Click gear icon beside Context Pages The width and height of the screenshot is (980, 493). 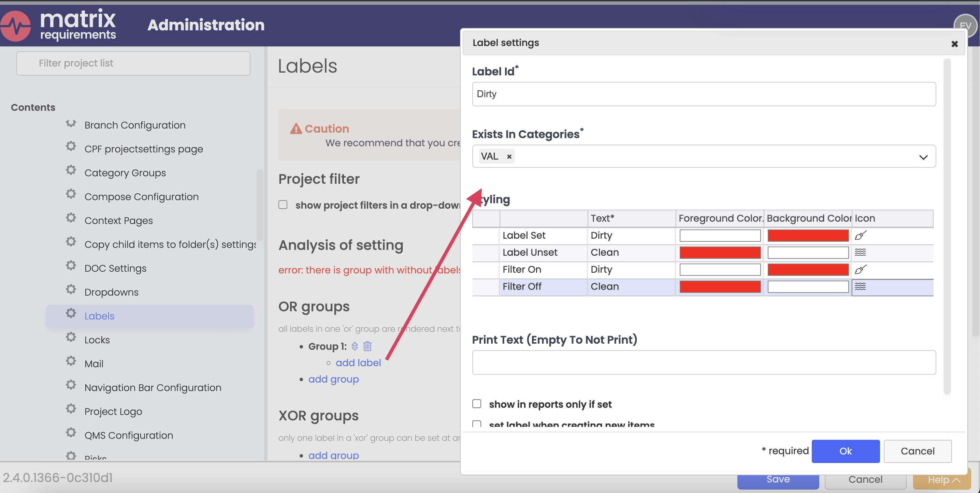(71, 218)
